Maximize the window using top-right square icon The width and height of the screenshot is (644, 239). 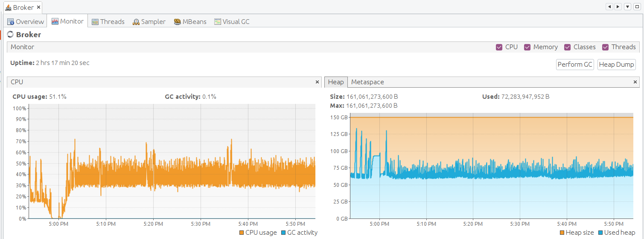tap(637, 7)
